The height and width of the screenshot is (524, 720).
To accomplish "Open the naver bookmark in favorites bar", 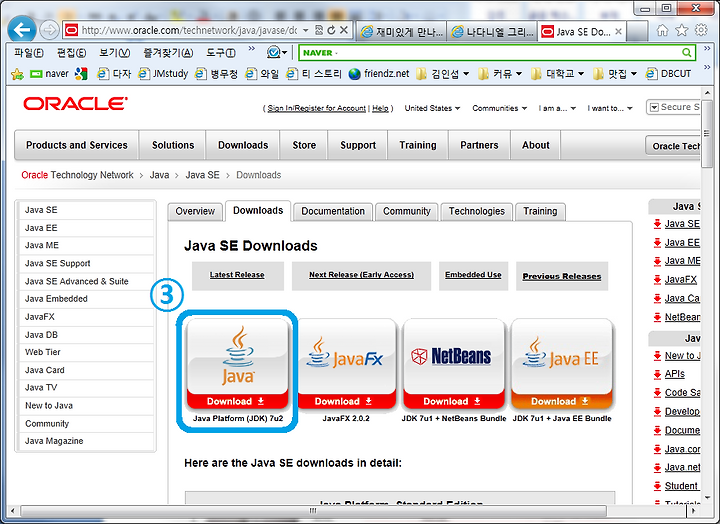I will pyautogui.click(x=49, y=74).
